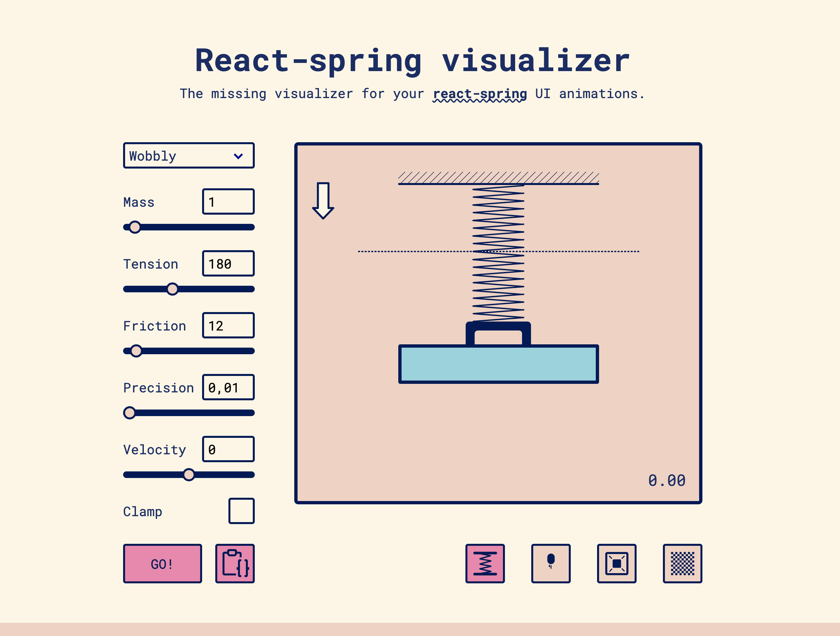This screenshot has width=840, height=636.
Task: Click the blue weight block on spring
Action: coord(498,364)
